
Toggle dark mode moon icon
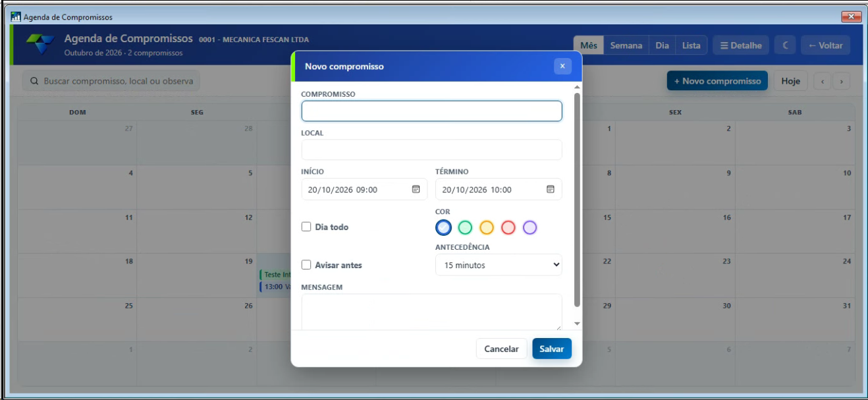785,45
